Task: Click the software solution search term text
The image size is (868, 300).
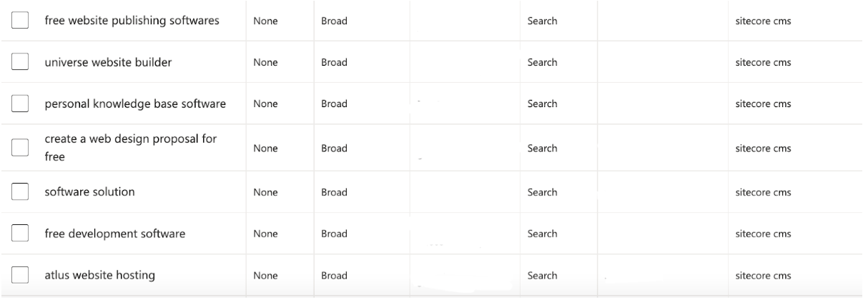Action: point(89,192)
